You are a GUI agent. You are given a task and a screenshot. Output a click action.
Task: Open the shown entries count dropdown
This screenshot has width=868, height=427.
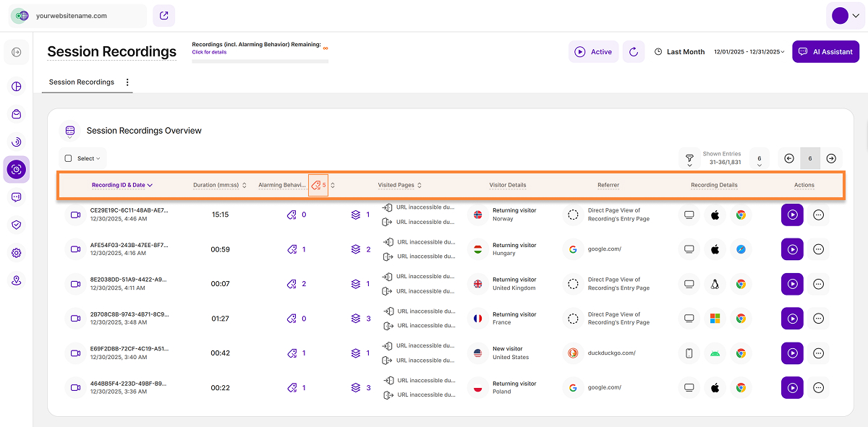pyautogui.click(x=759, y=160)
